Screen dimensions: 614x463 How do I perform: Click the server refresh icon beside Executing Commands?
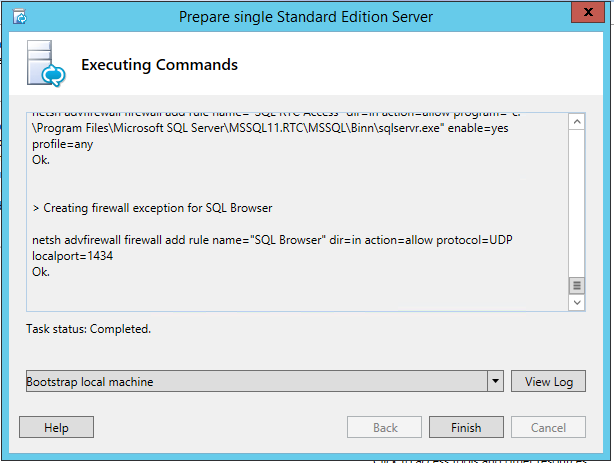(x=46, y=63)
